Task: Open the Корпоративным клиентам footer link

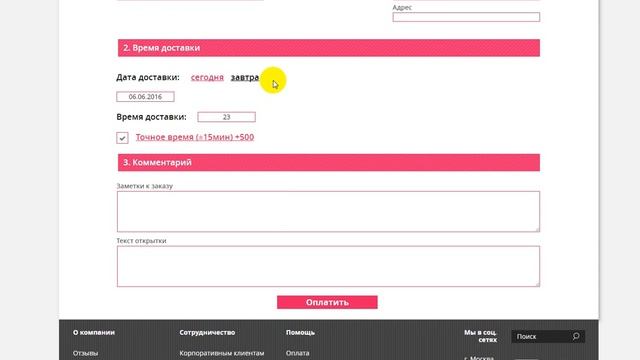Action: (222, 353)
